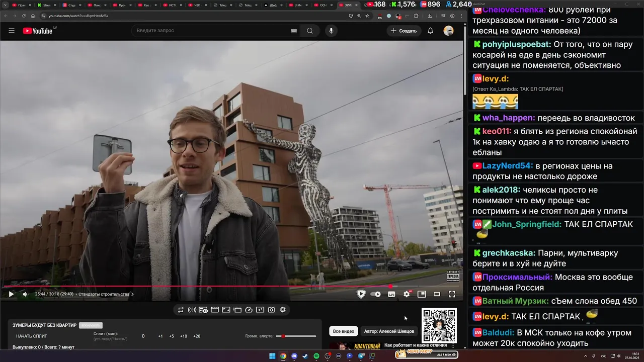The image size is (644, 362).
Task: Click LazyNerd54 username in chat
Action: (x=508, y=166)
